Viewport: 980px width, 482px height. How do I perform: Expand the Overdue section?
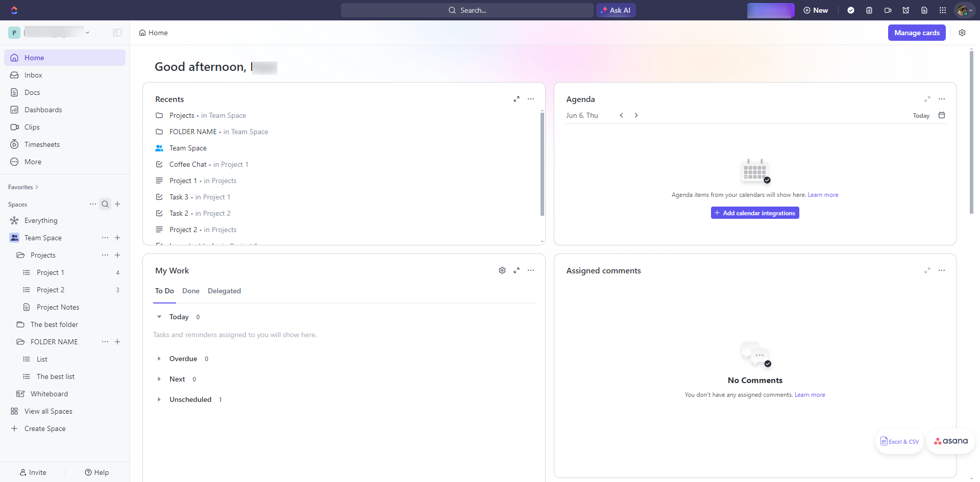click(x=159, y=359)
